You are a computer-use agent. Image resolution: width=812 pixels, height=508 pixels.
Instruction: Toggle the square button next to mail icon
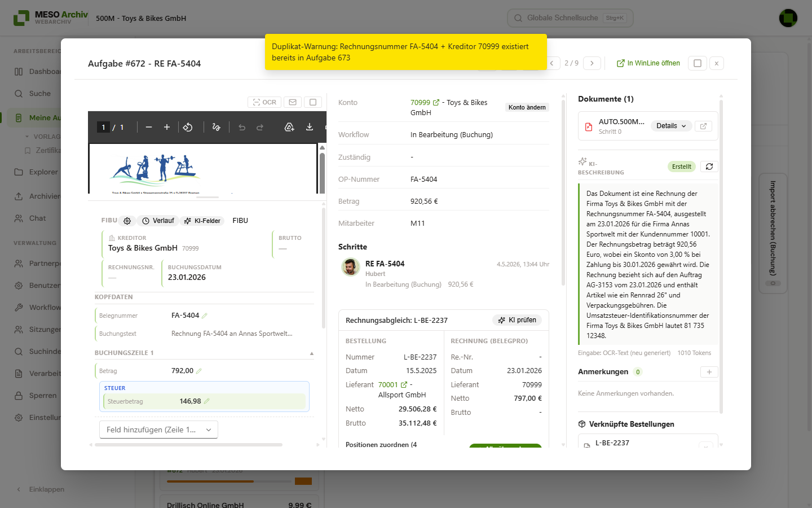(x=312, y=102)
